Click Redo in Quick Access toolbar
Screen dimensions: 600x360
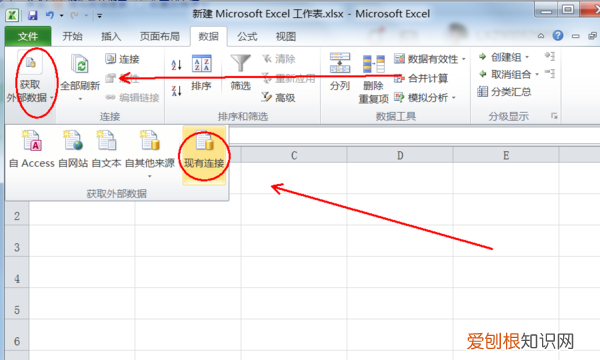[x=74, y=15]
